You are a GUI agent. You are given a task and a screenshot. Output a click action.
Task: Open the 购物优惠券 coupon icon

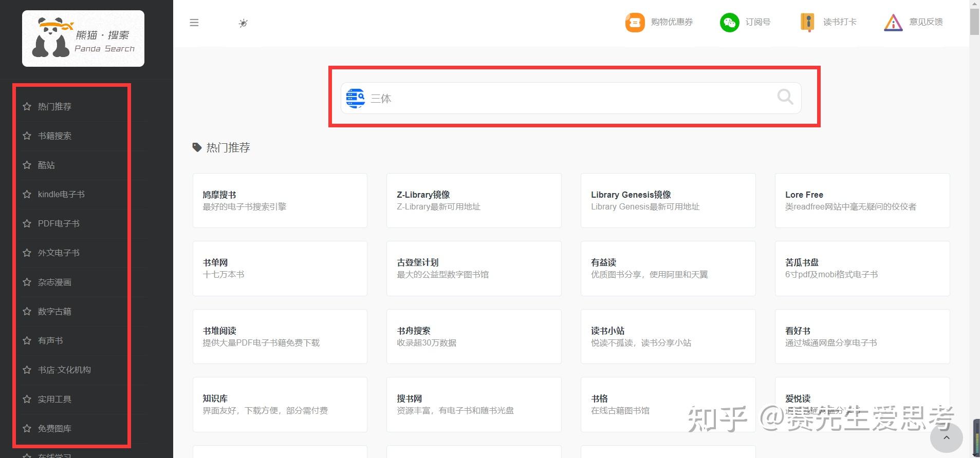[635, 22]
